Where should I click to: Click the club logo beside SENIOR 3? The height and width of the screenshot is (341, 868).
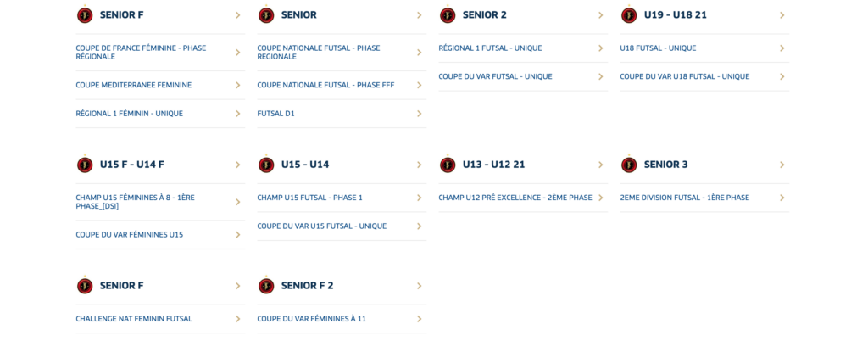click(629, 165)
